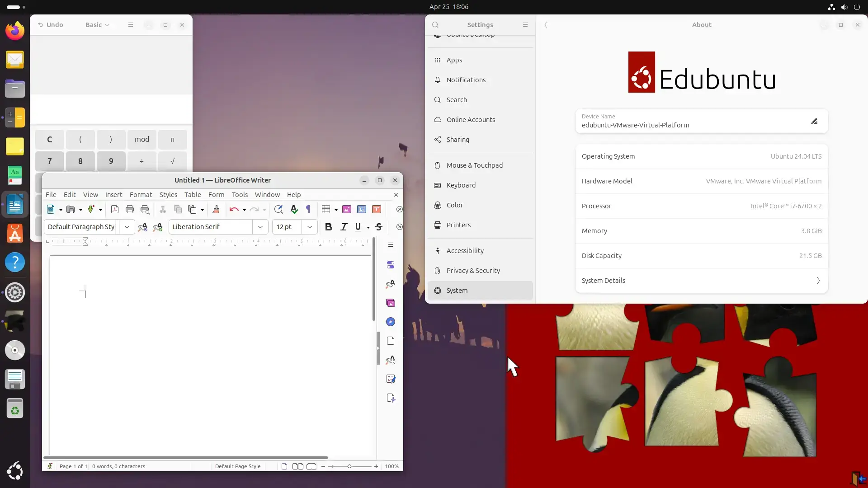Click the mod button in Calculator
Screen dimensions: 868x488
pos(142,140)
